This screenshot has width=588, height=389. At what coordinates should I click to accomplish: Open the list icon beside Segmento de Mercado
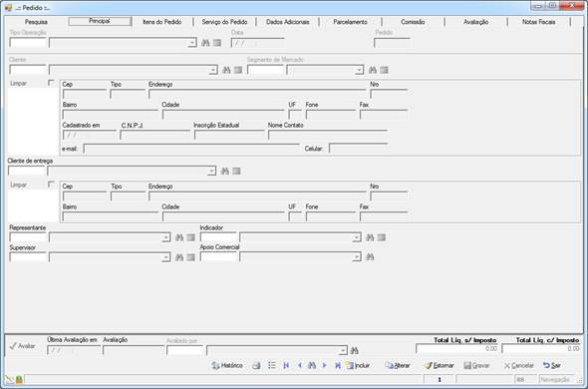(x=384, y=70)
